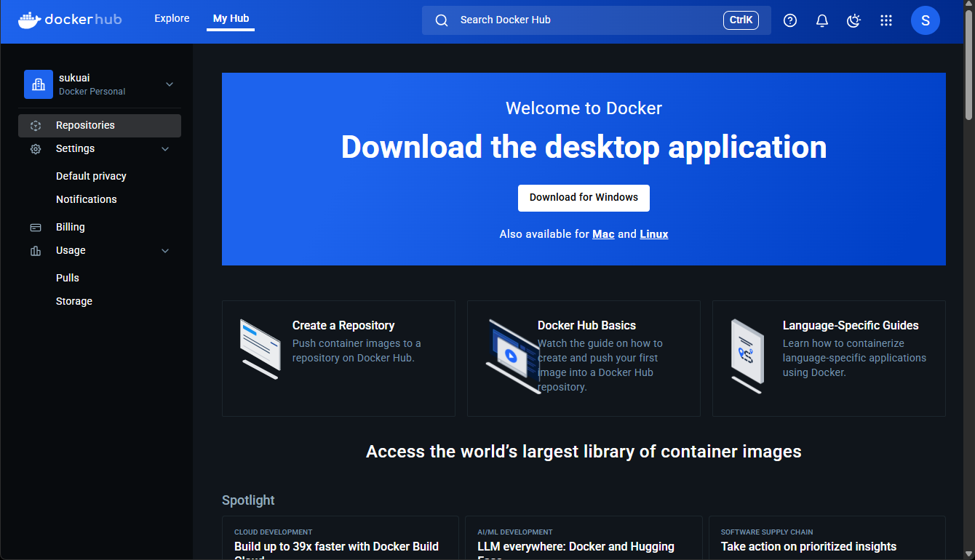Switch to the My Hub tab
The image size is (975, 560).
click(231, 19)
